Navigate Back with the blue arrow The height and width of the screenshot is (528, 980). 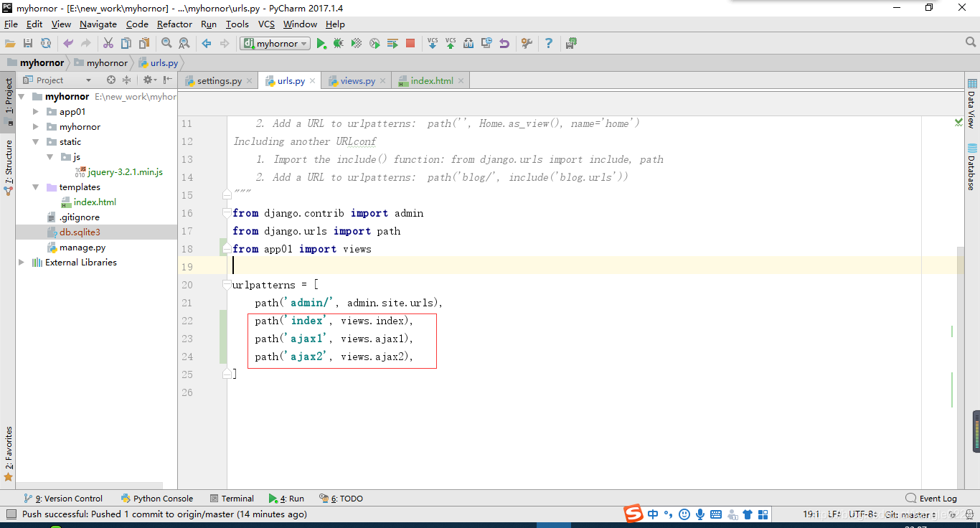(207, 44)
